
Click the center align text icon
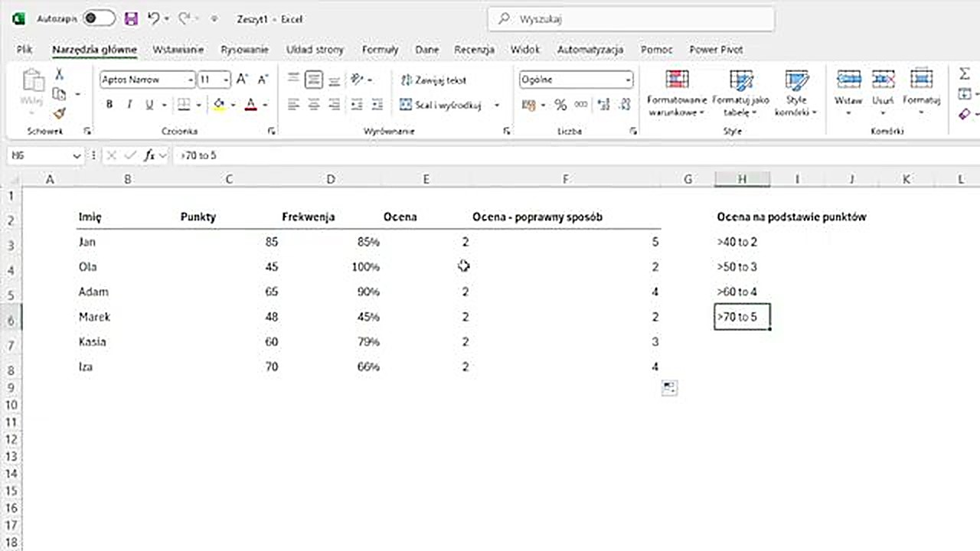(x=313, y=105)
